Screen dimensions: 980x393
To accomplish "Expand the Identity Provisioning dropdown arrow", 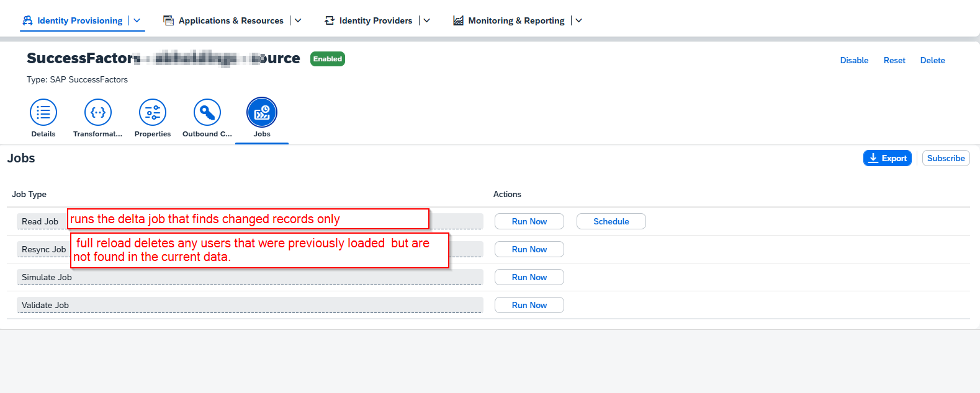I will click(x=137, y=20).
